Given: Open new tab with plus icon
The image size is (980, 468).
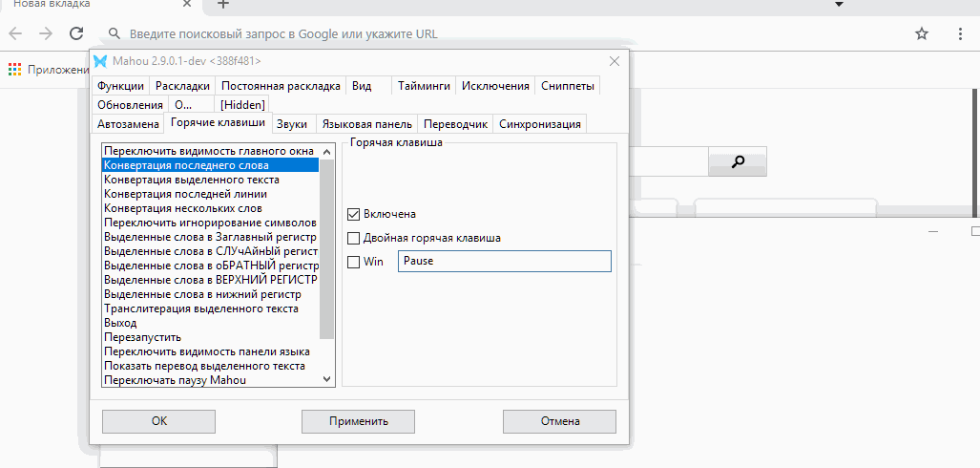Looking at the screenshot, I should 222,5.
